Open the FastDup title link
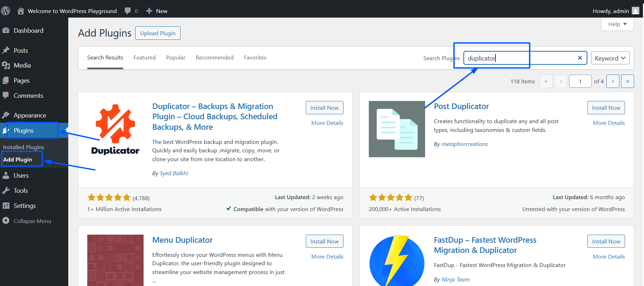The height and width of the screenshot is (286, 644). 485,245
